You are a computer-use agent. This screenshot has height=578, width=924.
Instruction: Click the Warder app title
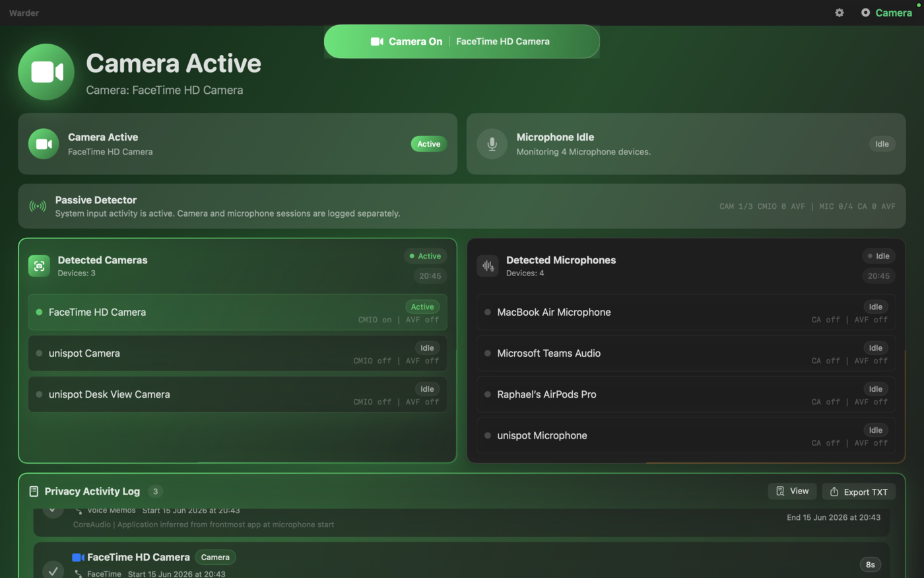pyautogui.click(x=24, y=13)
